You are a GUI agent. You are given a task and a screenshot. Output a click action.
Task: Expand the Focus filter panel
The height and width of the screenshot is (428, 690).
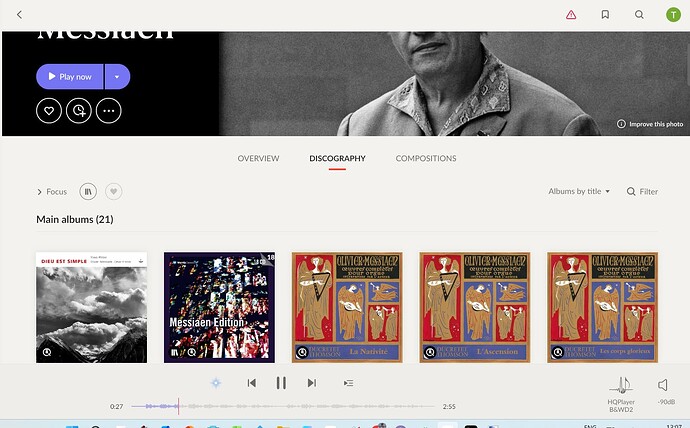[52, 191]
